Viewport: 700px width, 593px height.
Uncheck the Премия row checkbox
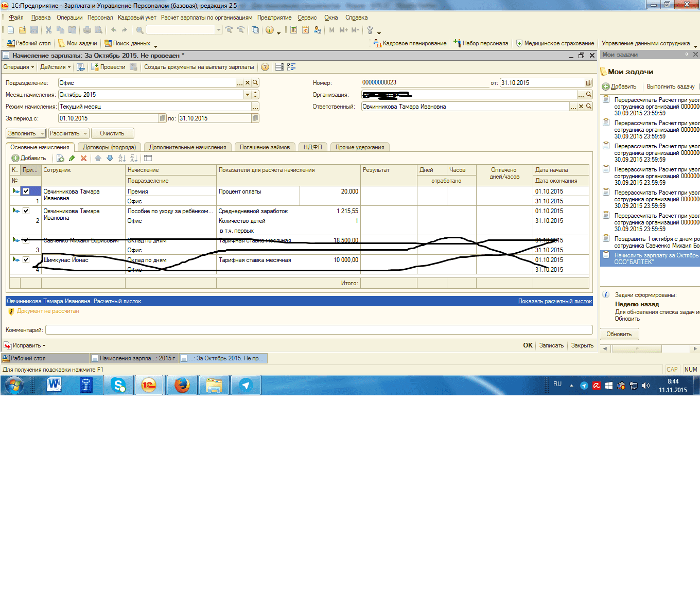(x=26, y=191)
